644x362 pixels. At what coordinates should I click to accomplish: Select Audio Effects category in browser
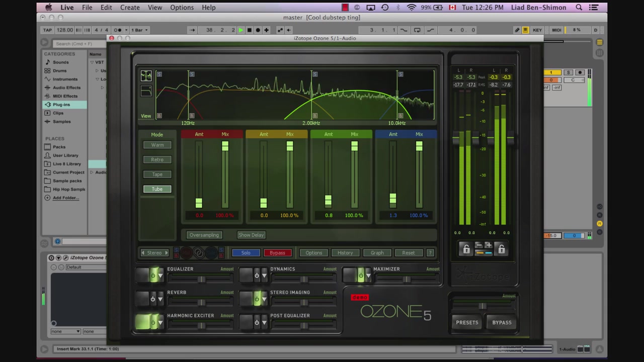pyautogui.click(x=66, y=87)
